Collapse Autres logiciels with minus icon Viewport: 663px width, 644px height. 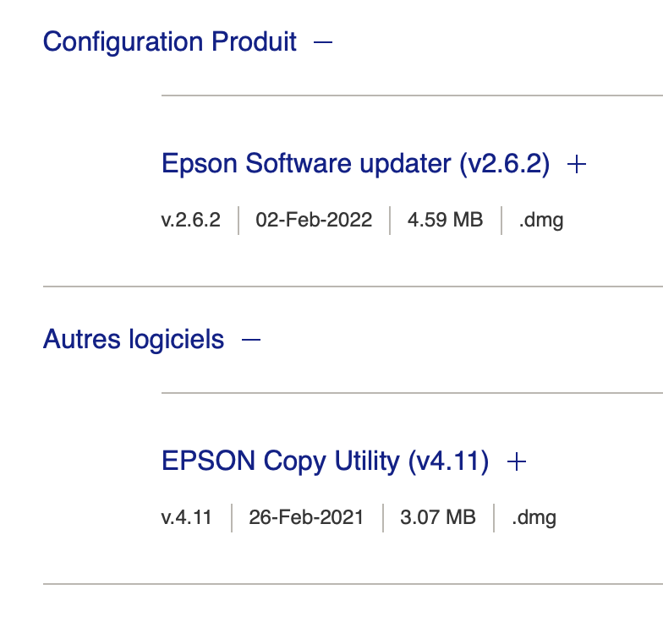click(x=251, y=340)
